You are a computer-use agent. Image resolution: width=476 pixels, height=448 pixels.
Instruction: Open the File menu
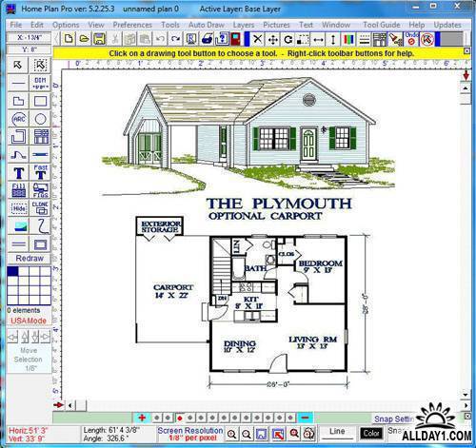pyautogui.click(x=16, y=25)
